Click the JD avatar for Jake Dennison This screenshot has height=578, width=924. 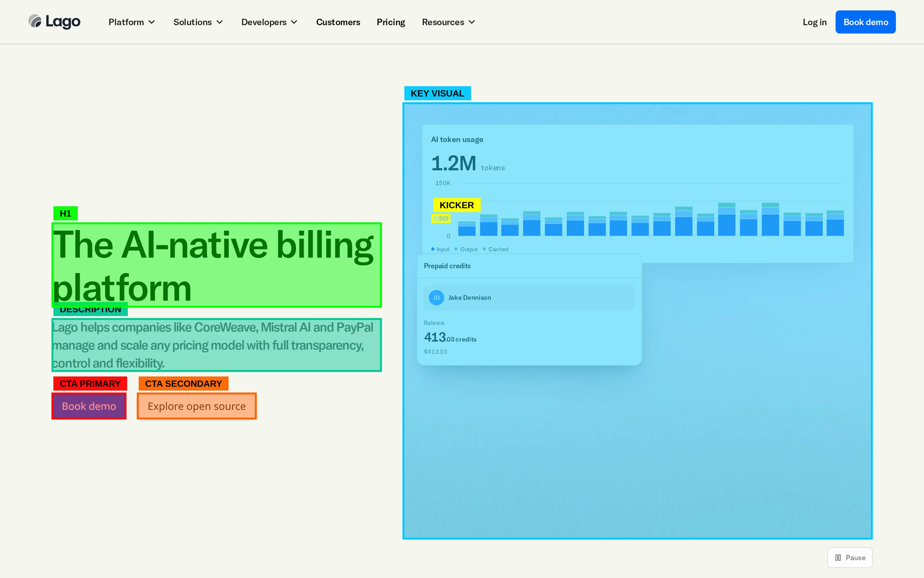(x=436, y=297)
